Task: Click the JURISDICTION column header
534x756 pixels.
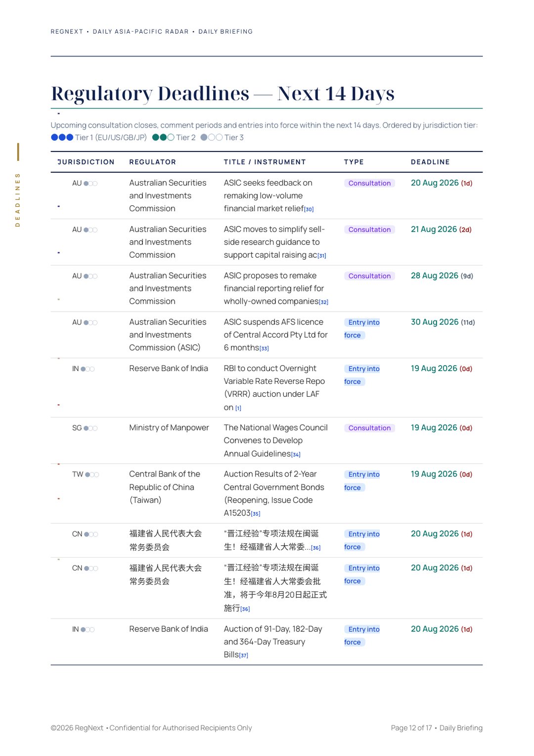Action: pyautogui.click(x=86, y=162)
